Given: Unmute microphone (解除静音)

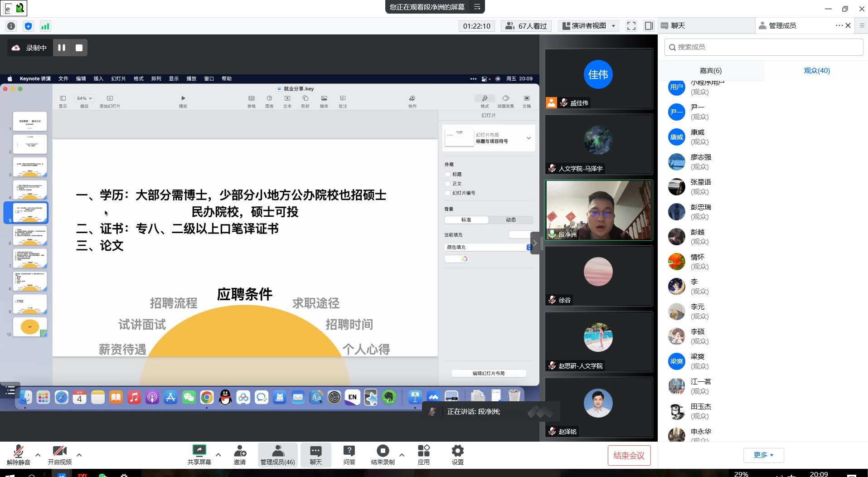Looking at the screenshot, I should tap(18, 454).
